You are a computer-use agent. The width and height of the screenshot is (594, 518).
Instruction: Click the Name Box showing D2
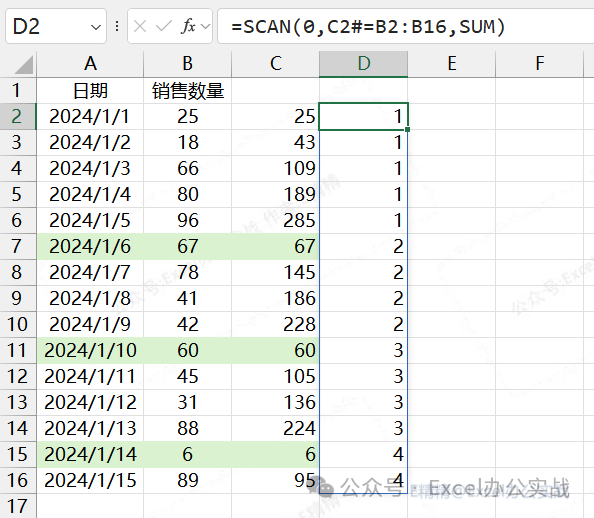(56, 27)
